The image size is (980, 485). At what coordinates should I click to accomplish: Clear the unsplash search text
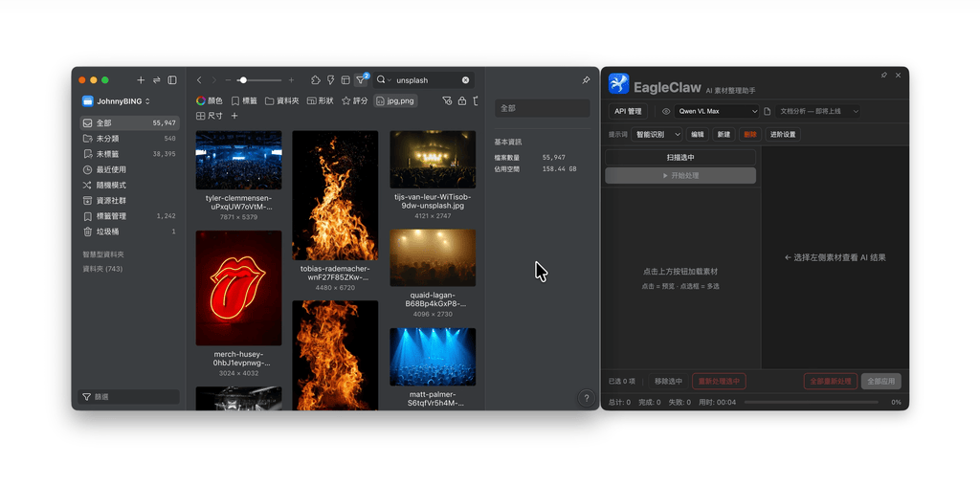click(466, 80)
